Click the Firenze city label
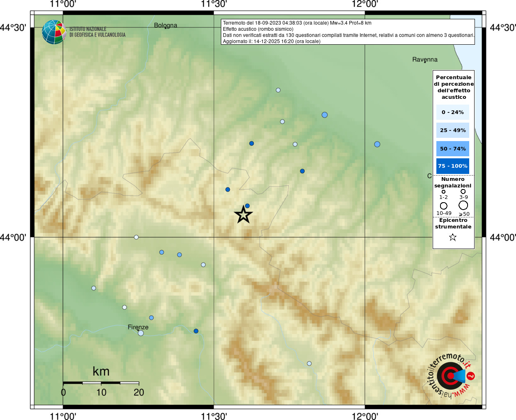Viewport: 516px width, 420px height. point(138,327)
